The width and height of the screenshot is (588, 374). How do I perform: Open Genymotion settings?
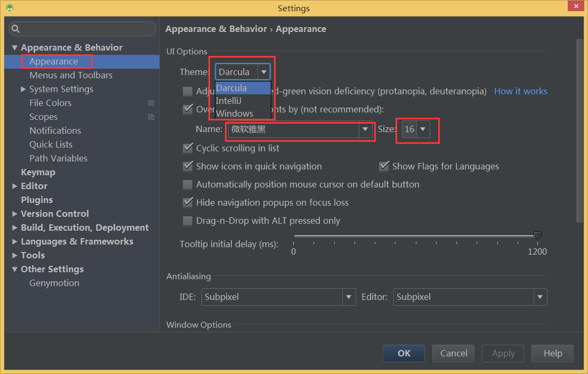(54, 283)
